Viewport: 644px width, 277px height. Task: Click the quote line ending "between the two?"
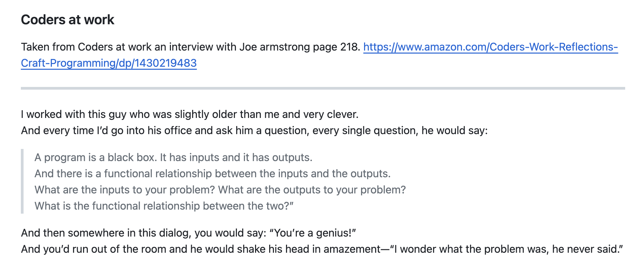[164, 206]
